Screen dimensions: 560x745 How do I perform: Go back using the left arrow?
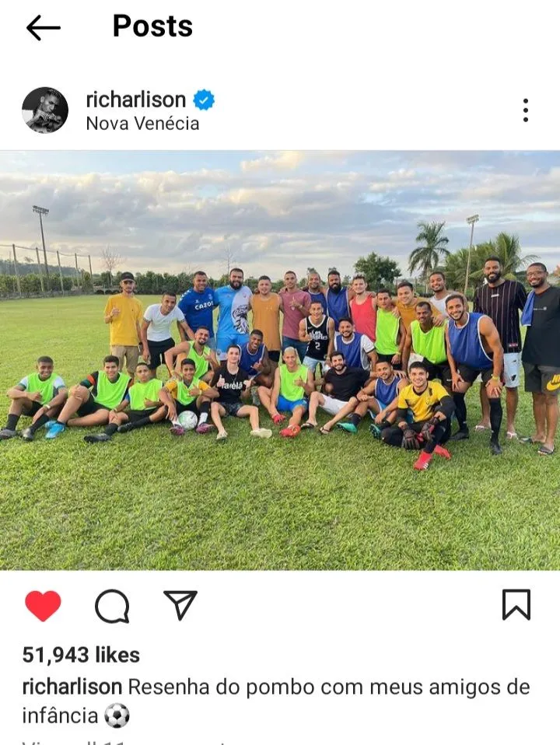pyautogui.click(x=44, y=27)
